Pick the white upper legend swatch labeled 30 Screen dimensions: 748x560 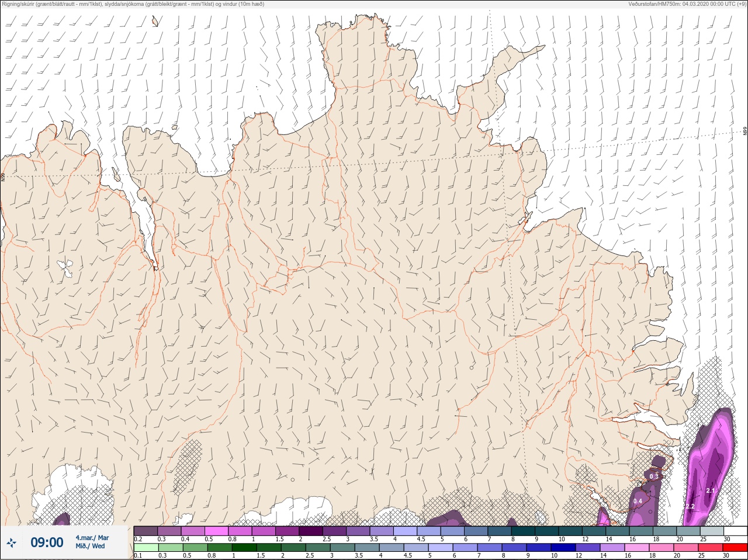(x=735, y=531)
